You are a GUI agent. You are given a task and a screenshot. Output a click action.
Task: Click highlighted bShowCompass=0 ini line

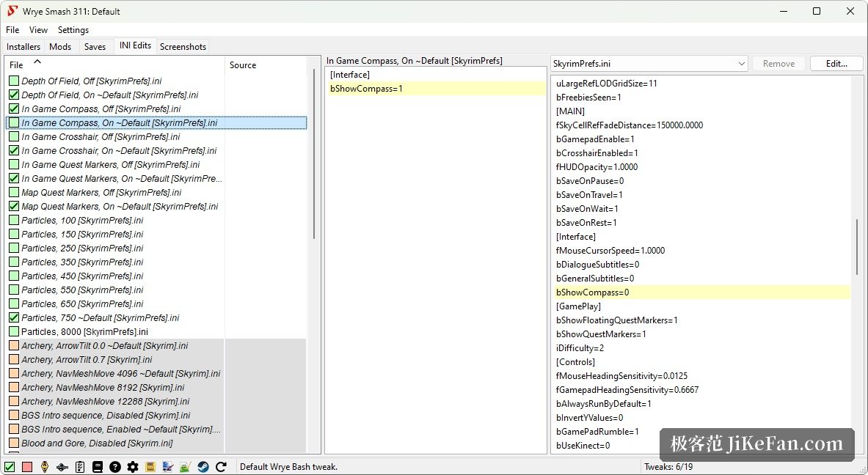click(x=702, y=292)
